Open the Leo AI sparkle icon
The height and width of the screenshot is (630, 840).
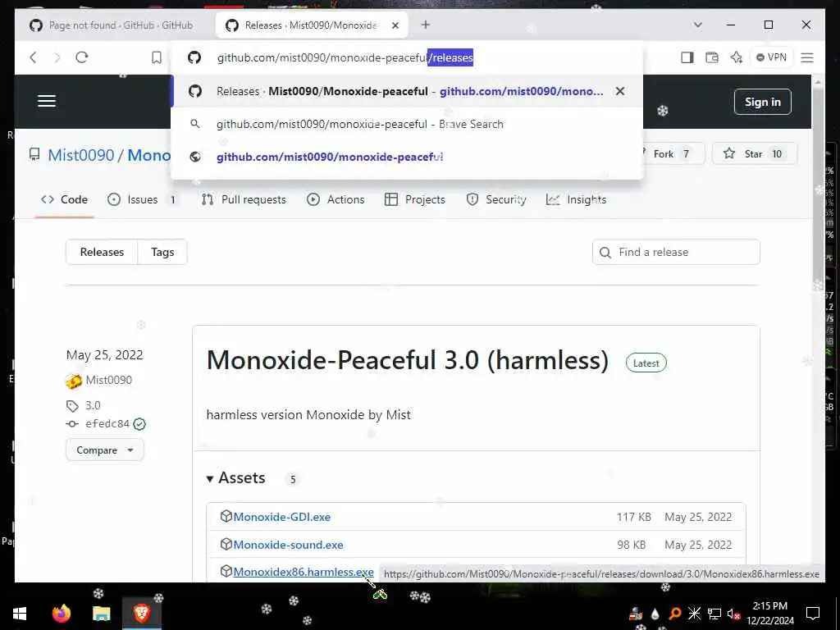(x=736, y=57)
